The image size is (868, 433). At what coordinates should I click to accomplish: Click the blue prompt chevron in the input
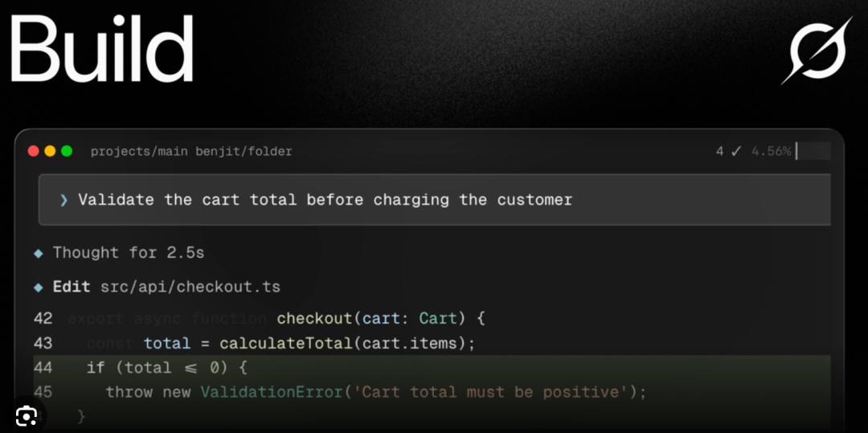tap(63, 200)
